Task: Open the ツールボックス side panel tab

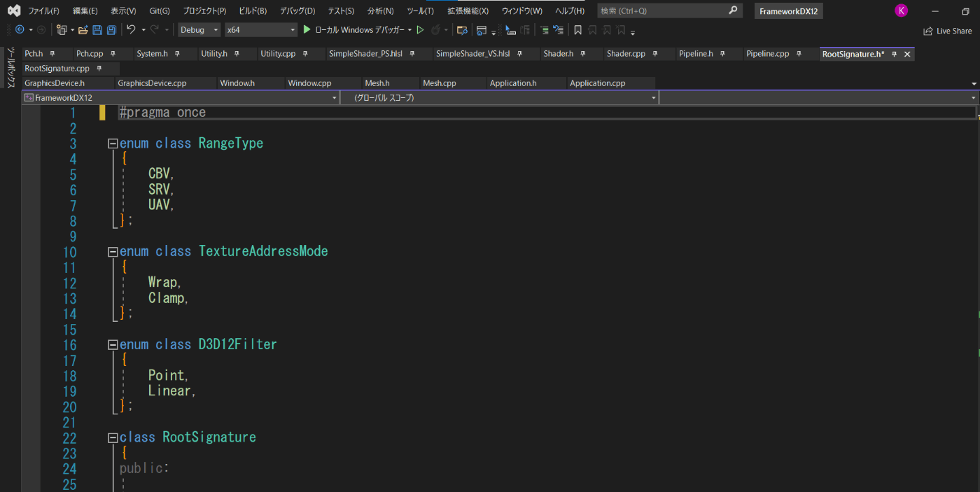Action: (x=10, y=68)
